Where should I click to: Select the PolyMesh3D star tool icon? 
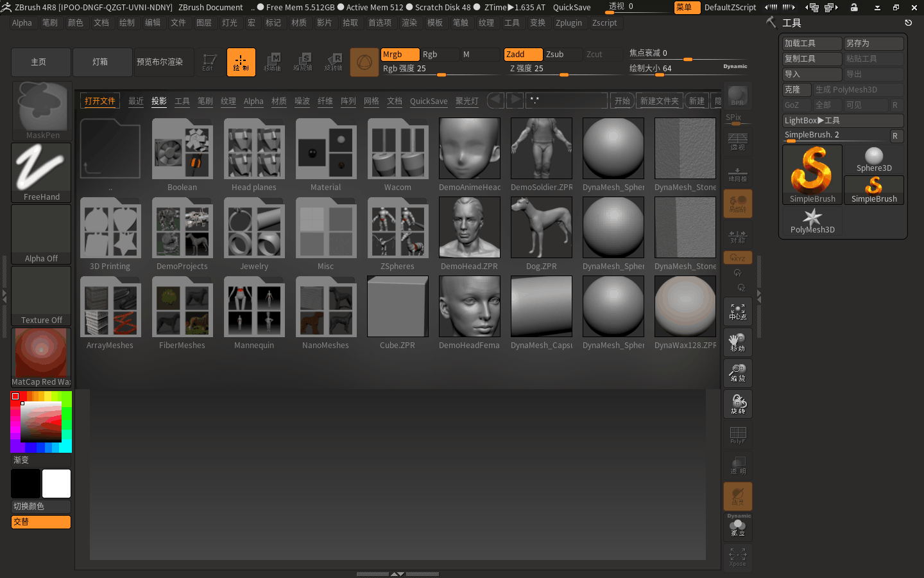tap(812, 221)
